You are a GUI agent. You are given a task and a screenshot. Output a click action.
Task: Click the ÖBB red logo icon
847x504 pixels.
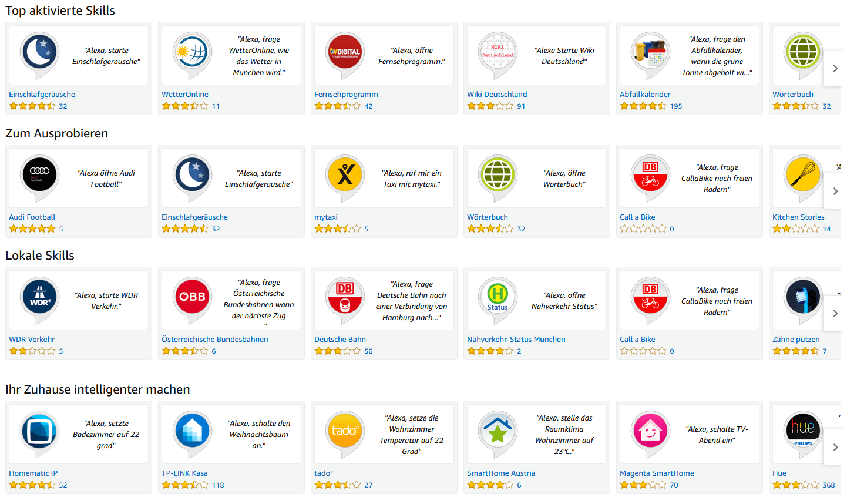pyautogui.click(x=192, y=297)
